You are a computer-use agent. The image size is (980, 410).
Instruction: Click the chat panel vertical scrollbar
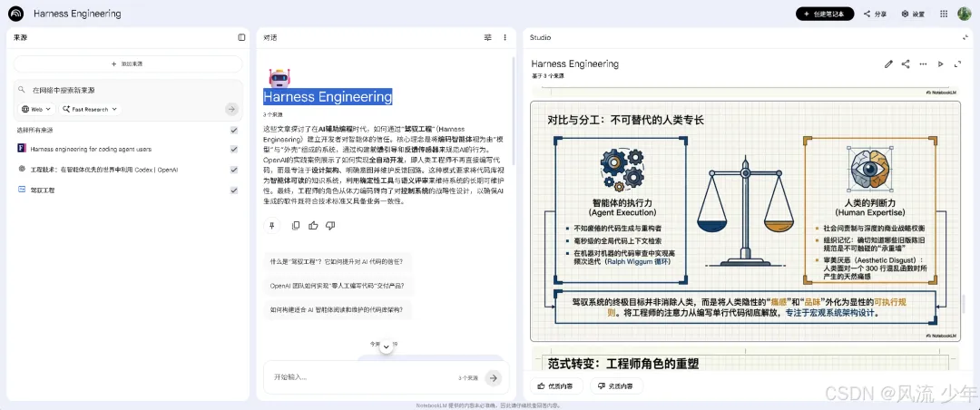coord(513,112)
